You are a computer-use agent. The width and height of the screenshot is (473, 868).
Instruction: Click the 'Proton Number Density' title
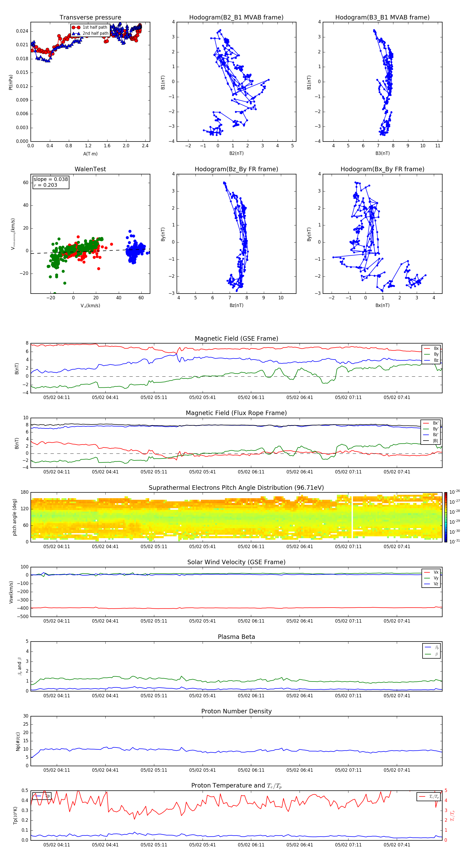tap(236, 711)
